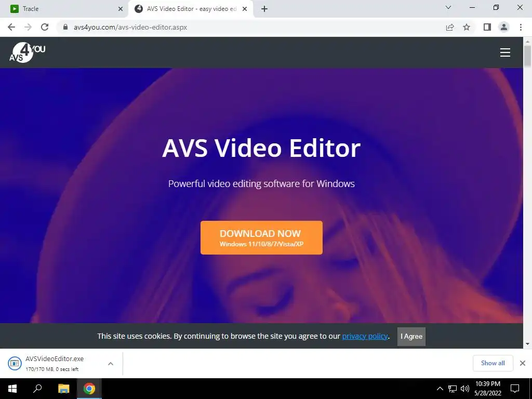
Task: Accept cookies with I Agree
Action: (x=411, y=336)
